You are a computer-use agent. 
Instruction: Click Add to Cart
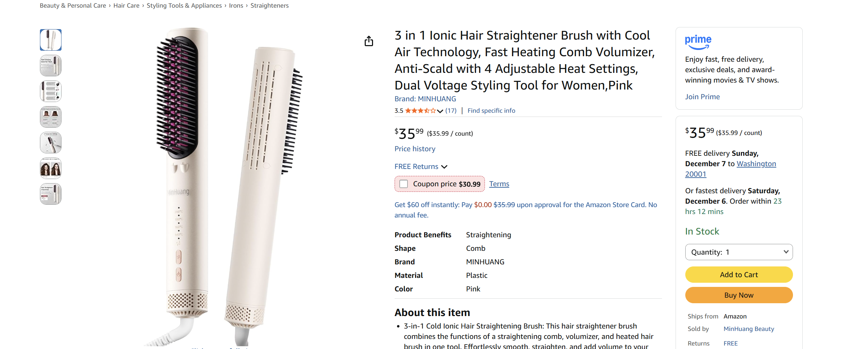click(x=738, y=274)
